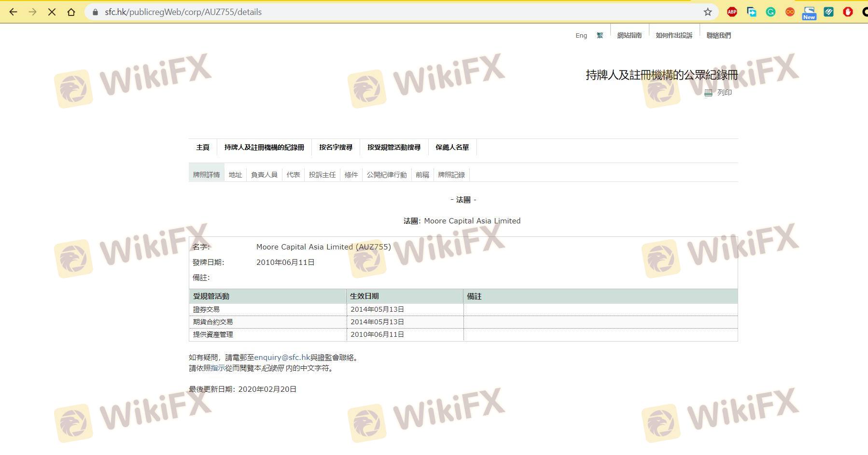Open the 指示 instructions link

pos(218,368)
